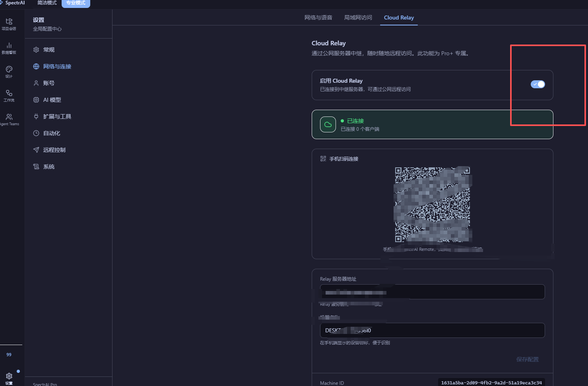This screenshot has width=588, height=386.
Task: Focus the Relay 服务器地址 input field
Action: pos(433,292)
